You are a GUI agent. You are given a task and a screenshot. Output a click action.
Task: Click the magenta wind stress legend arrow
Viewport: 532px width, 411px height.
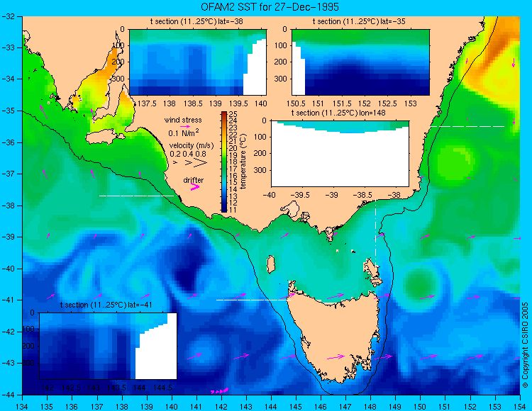click(x=185, y=127)
